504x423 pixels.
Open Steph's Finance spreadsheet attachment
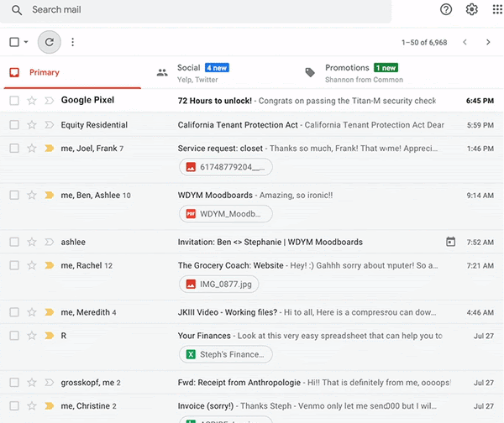point(226,354)
